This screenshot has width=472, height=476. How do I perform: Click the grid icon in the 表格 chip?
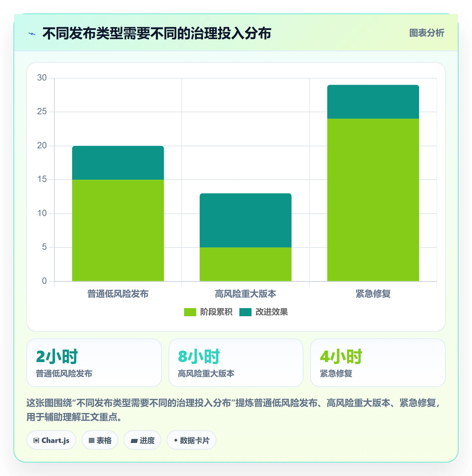(91, 441)
